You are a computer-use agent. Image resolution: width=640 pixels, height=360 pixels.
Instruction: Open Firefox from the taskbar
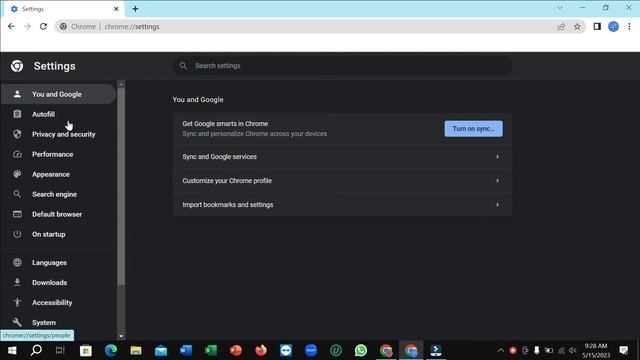click(261, 351)
